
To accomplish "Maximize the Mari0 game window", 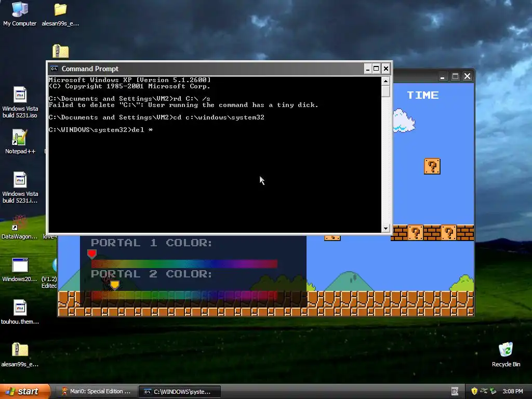I will pos(455,77).
